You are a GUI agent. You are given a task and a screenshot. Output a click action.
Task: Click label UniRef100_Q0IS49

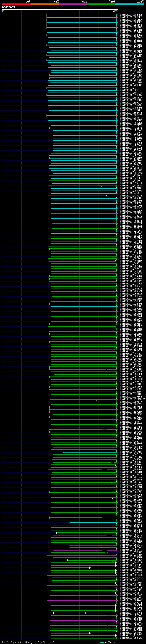131,477
